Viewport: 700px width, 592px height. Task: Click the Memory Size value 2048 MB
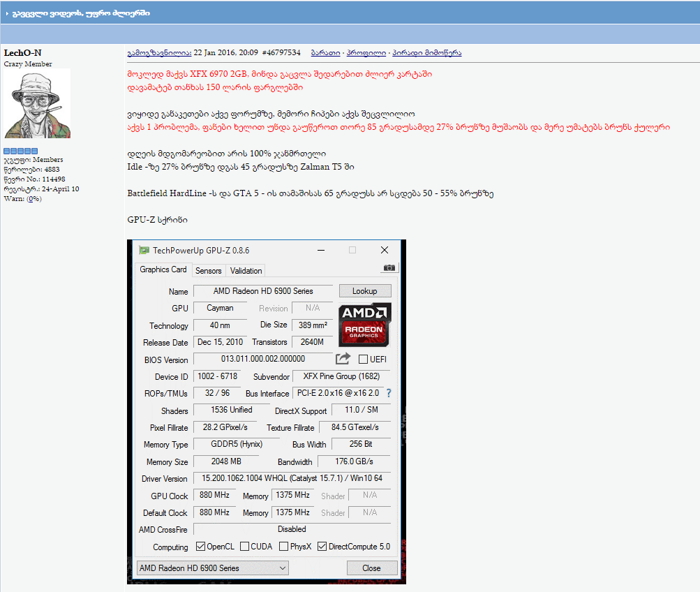226,461
